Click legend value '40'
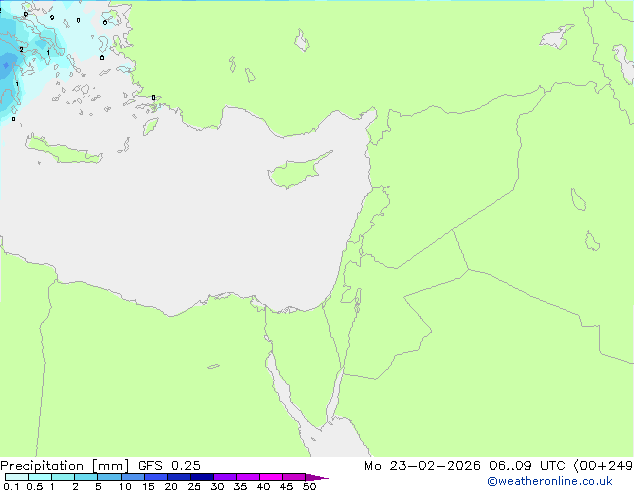634x490 pixels. 263,486
